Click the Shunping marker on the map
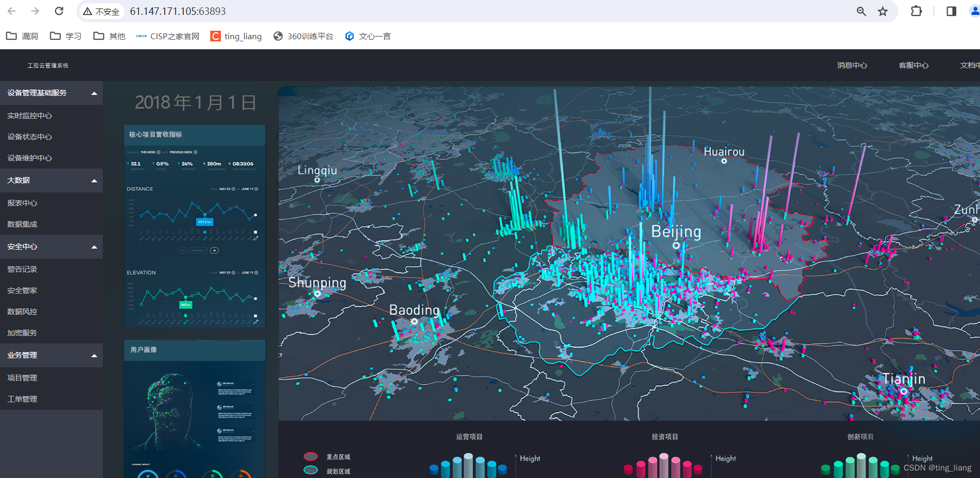The height and width of the screenshot is (478, 980). pyautogui.click(x=317, y=294)
